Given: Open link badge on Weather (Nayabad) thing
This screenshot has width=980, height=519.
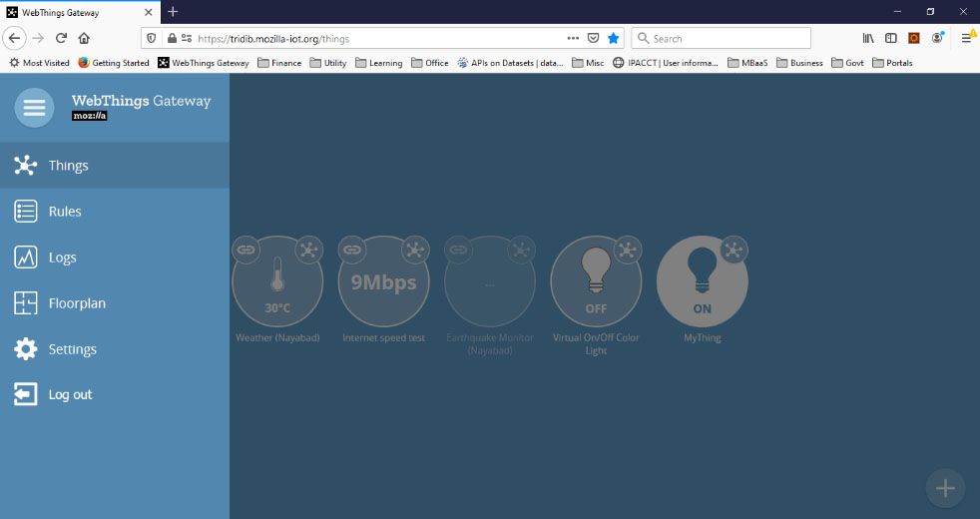Looking at the screenshot, I should (246, 251).
